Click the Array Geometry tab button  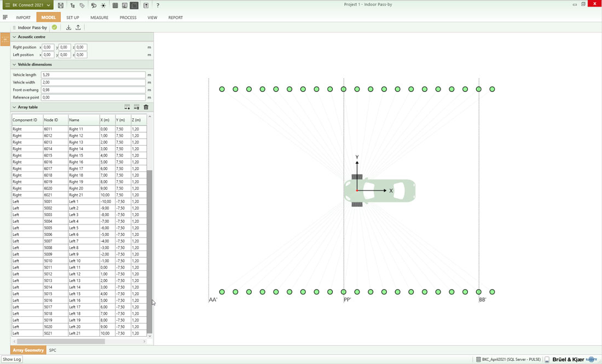[28, 350]
